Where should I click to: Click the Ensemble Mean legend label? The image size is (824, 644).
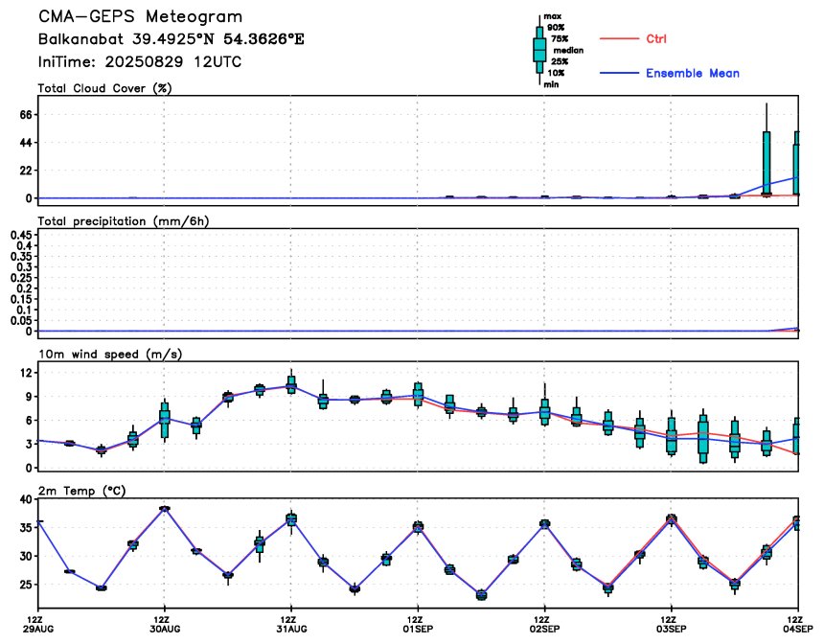pos(692,73)
